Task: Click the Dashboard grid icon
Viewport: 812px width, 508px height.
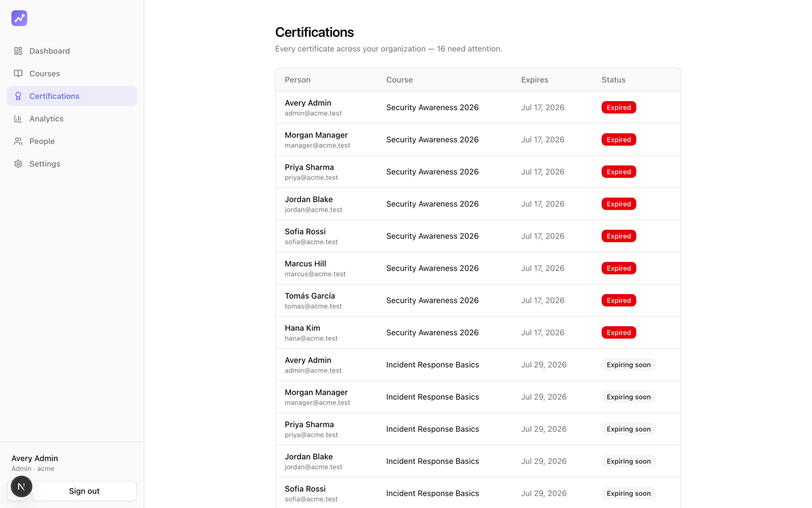Action: [18, 51]
